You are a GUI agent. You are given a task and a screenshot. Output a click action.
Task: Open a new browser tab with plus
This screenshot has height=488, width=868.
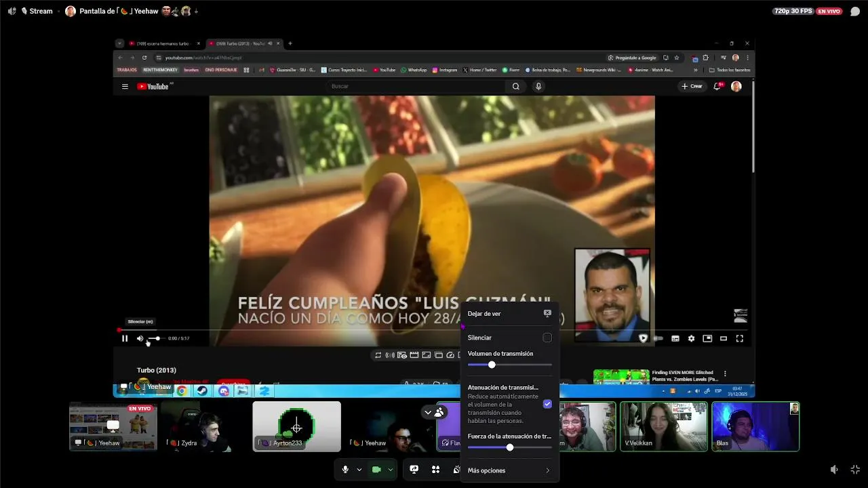pyautogui.click(x=290, y=43)
